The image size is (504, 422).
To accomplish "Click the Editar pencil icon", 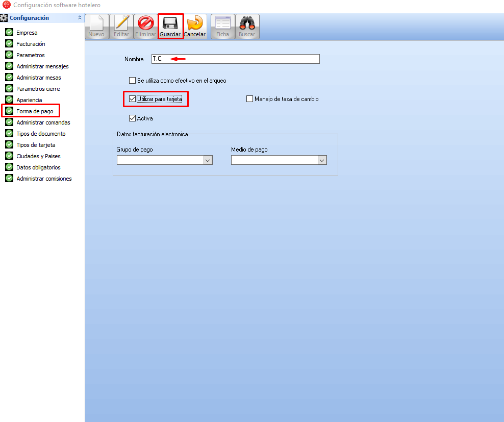I will point(121,23).
